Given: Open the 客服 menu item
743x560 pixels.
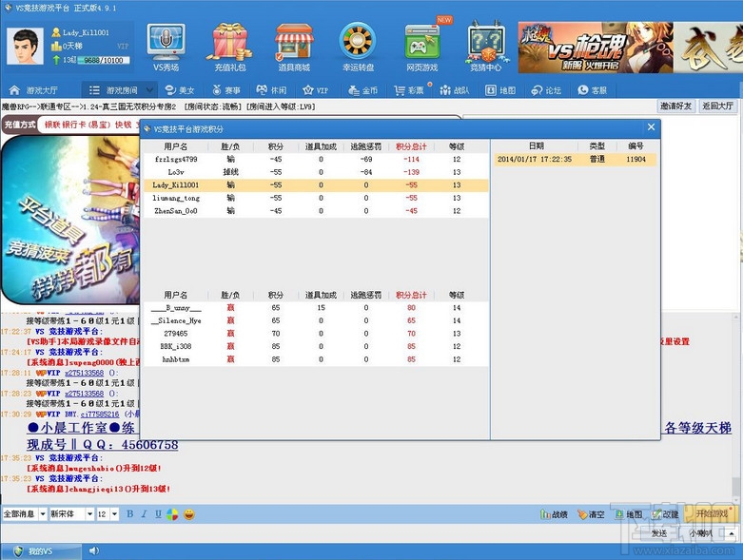Looking at the screenshot, I should [x=593, y=90].
